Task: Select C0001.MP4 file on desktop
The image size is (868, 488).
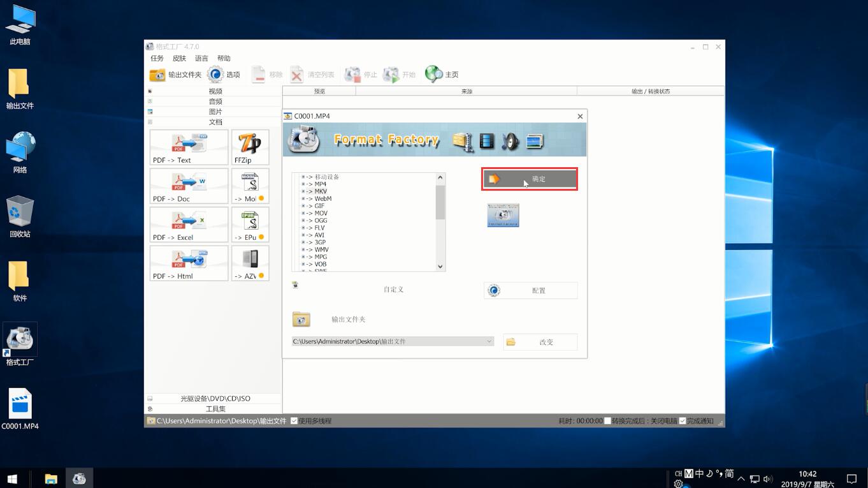Action: pyautogui.click(x=20, y=409)
